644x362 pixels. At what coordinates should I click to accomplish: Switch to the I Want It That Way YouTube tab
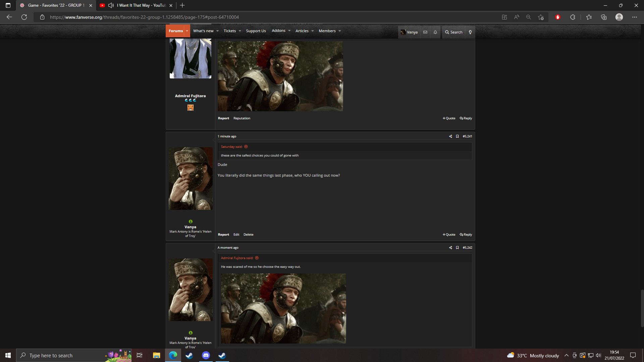137,5
